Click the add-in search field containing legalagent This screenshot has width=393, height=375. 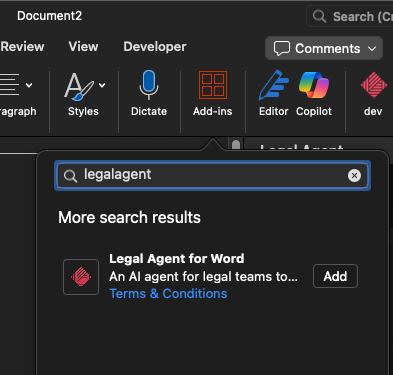212,175
